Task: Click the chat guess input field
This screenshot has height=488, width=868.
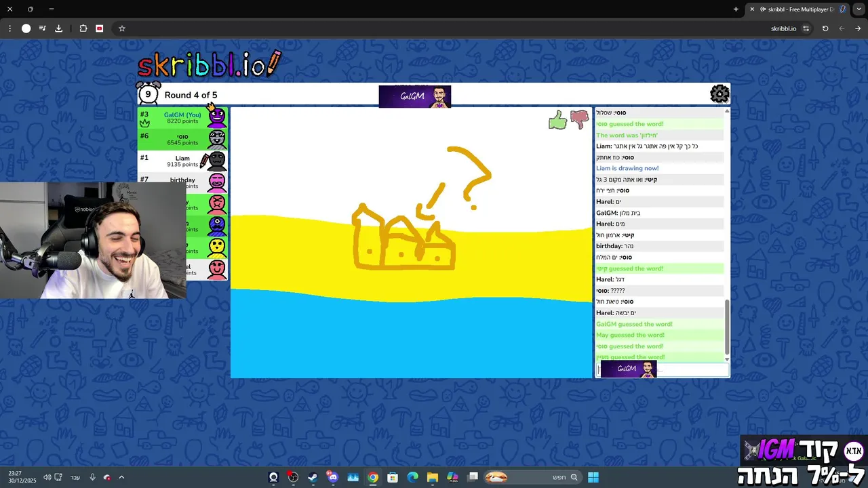Action: tap(663, 369)
